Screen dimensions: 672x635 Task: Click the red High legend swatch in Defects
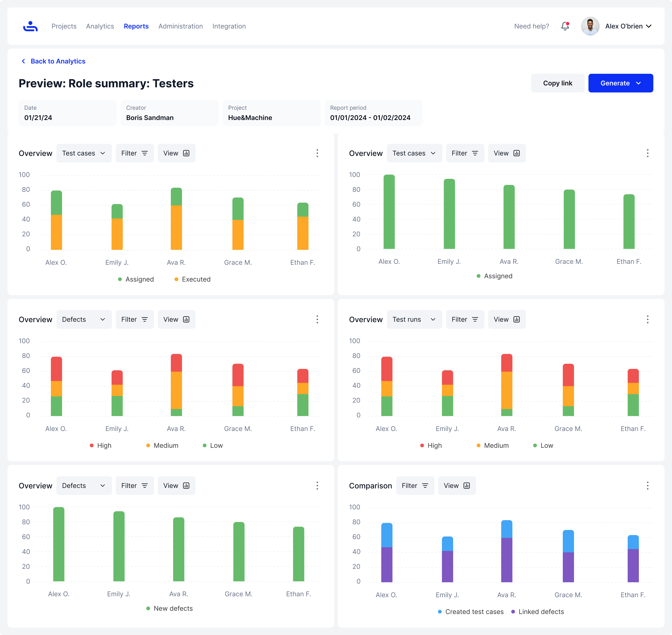tap(92, 445)
